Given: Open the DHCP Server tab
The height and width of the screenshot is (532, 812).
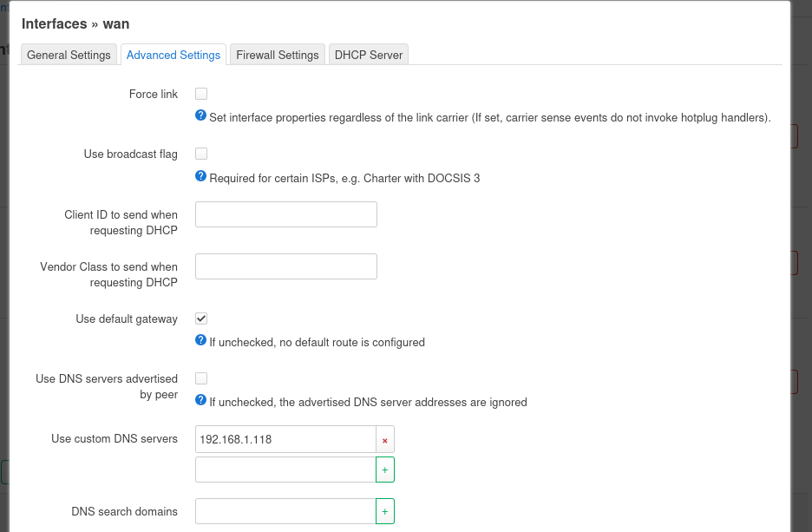Looking at the screenshot, I should 369,55.
